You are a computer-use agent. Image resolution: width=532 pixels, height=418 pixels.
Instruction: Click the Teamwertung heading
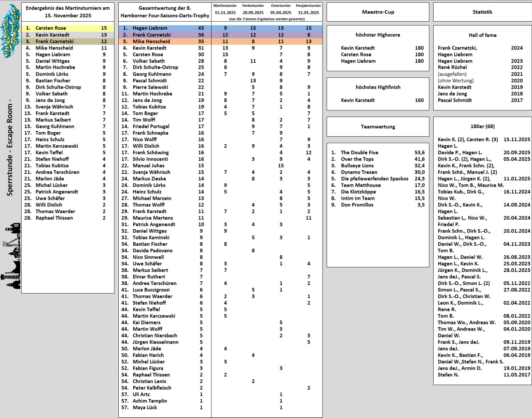[x=378, y=127]
